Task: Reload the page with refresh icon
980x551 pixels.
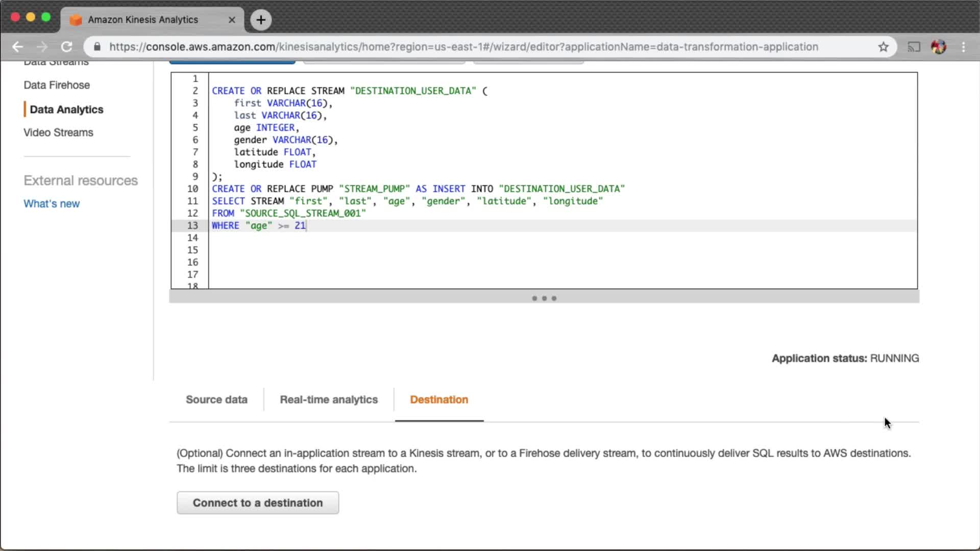Action: click(x=66, y=47)
